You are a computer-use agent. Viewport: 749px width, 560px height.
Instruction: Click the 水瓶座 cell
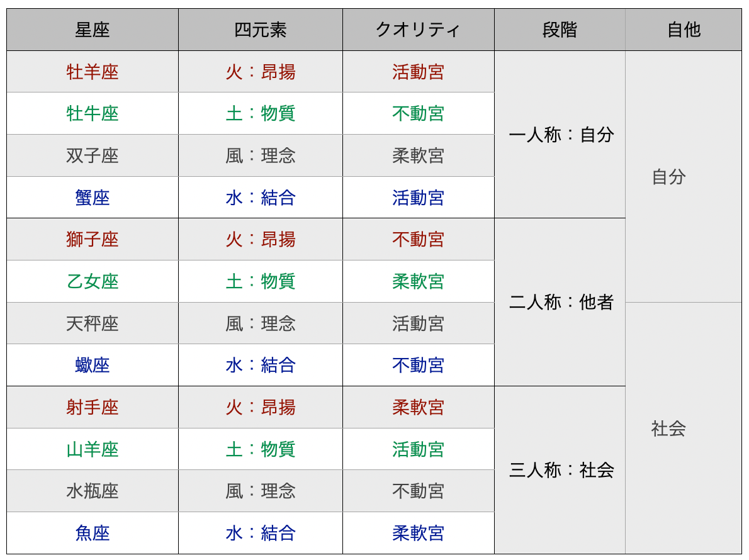93,491
